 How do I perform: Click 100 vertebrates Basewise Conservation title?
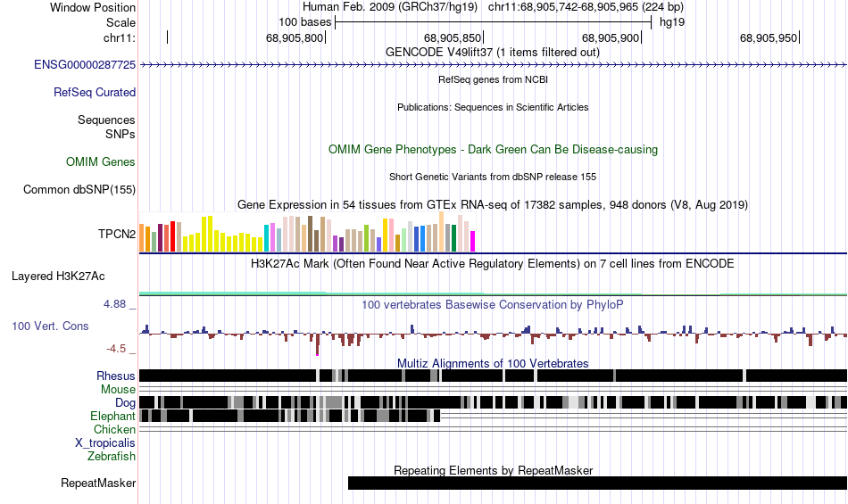click(493, 305)
